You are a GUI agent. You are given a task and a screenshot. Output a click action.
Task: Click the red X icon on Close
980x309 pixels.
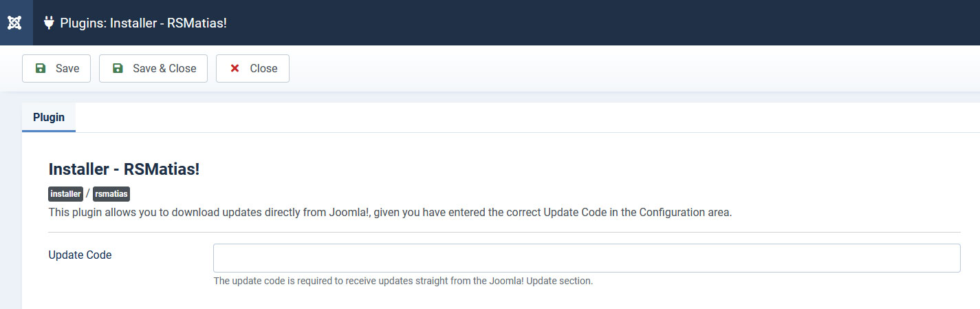point(235,68)
